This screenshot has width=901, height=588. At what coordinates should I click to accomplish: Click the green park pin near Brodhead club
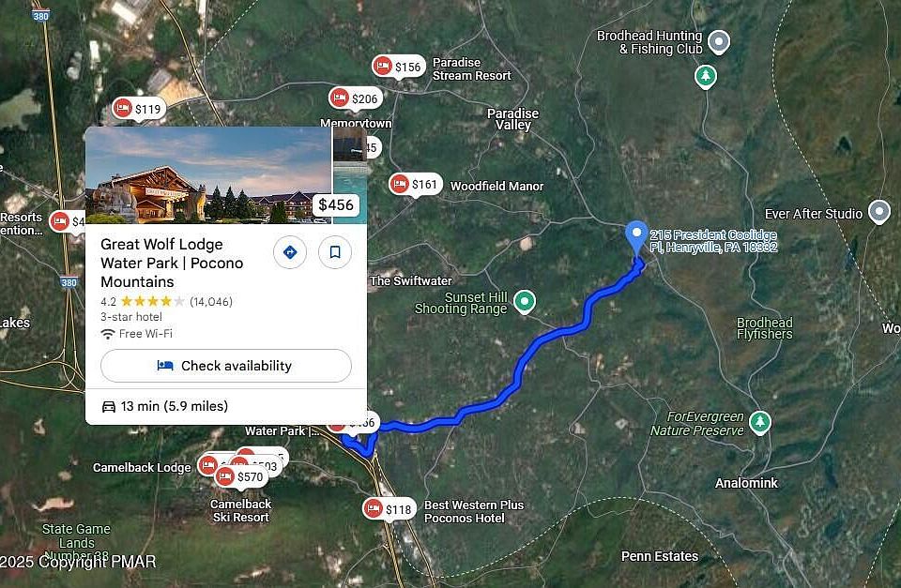click(x=706, y=77)
